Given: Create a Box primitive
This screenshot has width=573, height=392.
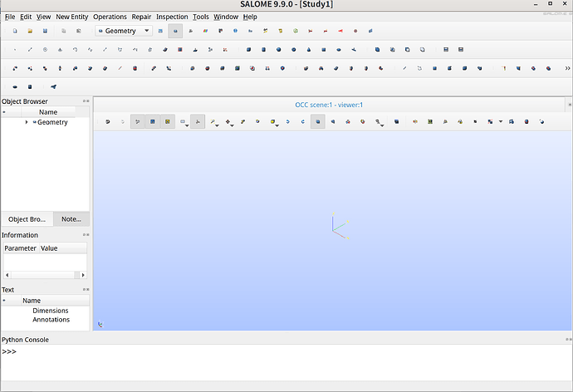Looking at the screenshot, I should (x=248, y=50).
